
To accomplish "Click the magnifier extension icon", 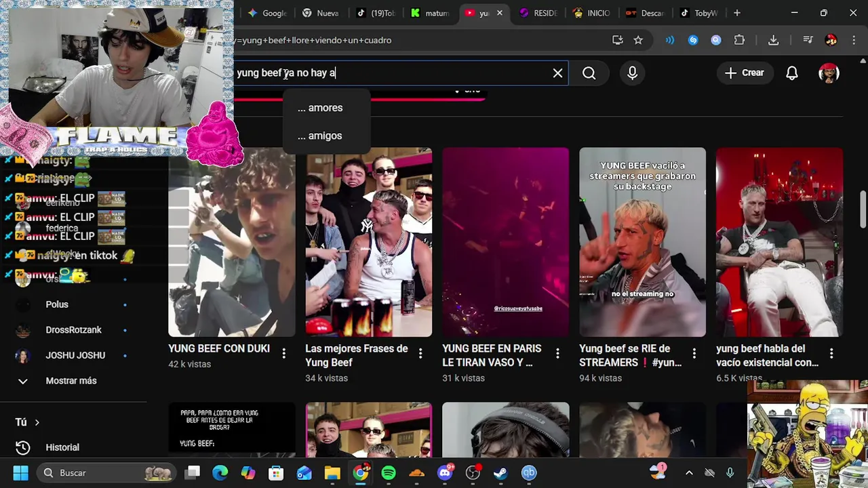I will [716, 40].
